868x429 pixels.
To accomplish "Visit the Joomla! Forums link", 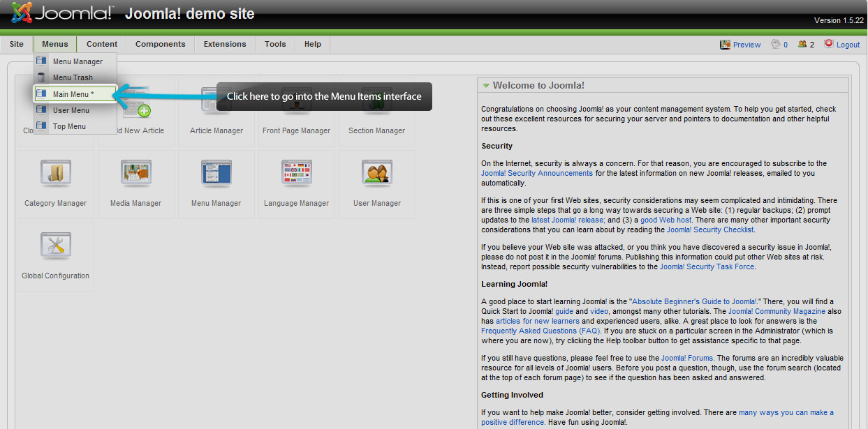I will pyautogui.click(x=687, y=359).
